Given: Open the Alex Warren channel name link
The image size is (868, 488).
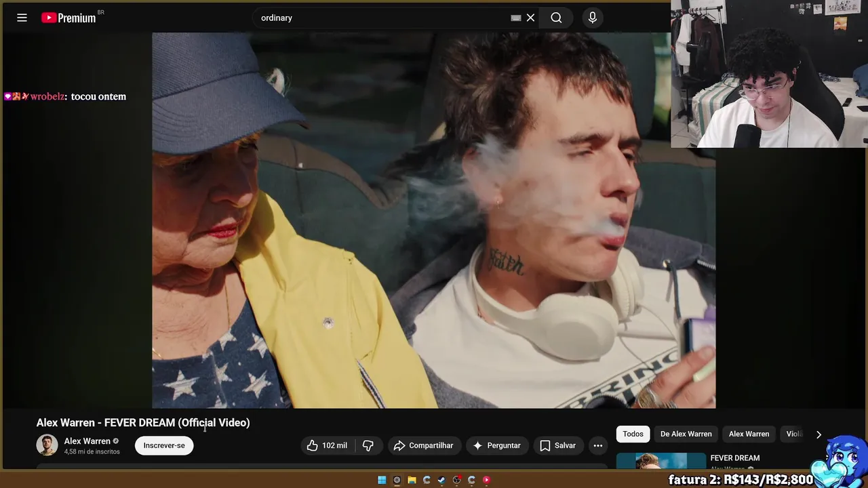Looking at the screenshot, I should (87, 441).
